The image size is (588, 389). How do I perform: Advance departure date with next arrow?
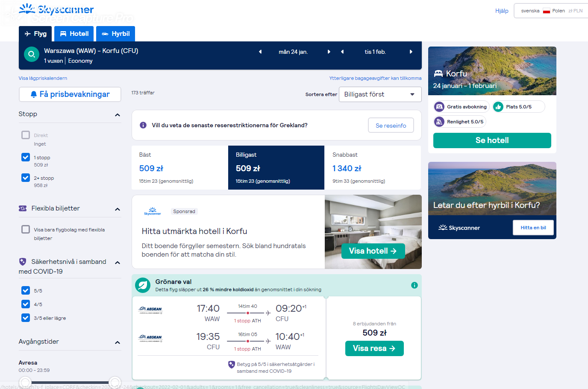click(329, 52)
